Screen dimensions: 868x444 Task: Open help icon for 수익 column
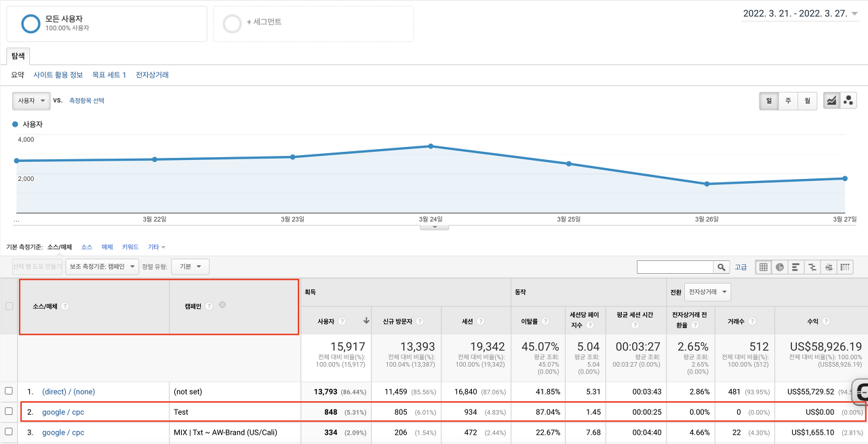click(x=826, y=321)
